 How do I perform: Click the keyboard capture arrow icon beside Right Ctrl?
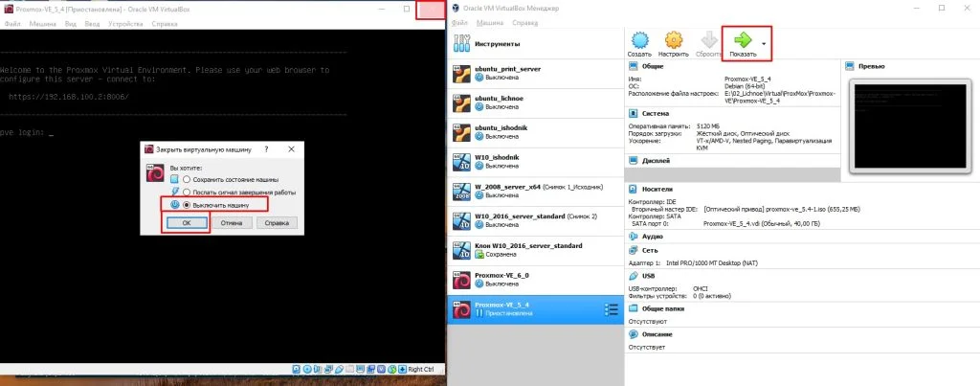[402, 369]
